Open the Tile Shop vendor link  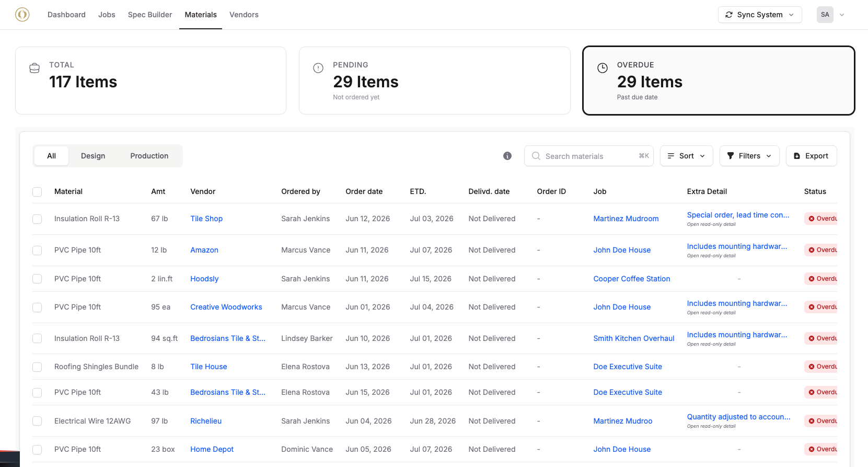pyautogui.click(x=206, y=219)
